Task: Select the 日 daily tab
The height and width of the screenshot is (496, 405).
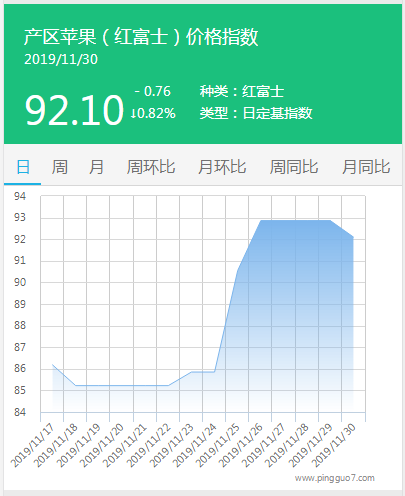Action: [23, 167]
